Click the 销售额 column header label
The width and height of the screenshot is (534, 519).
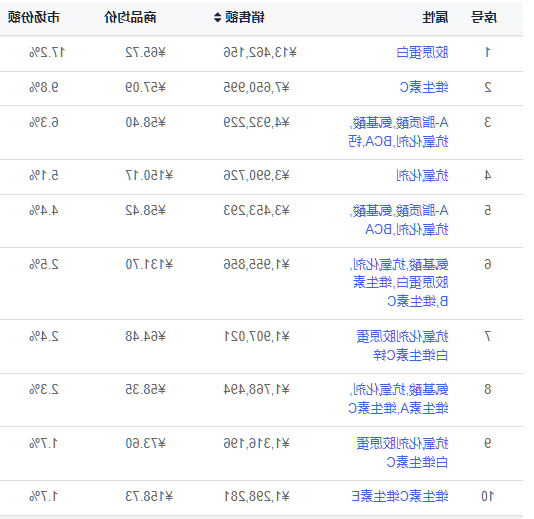245,17
